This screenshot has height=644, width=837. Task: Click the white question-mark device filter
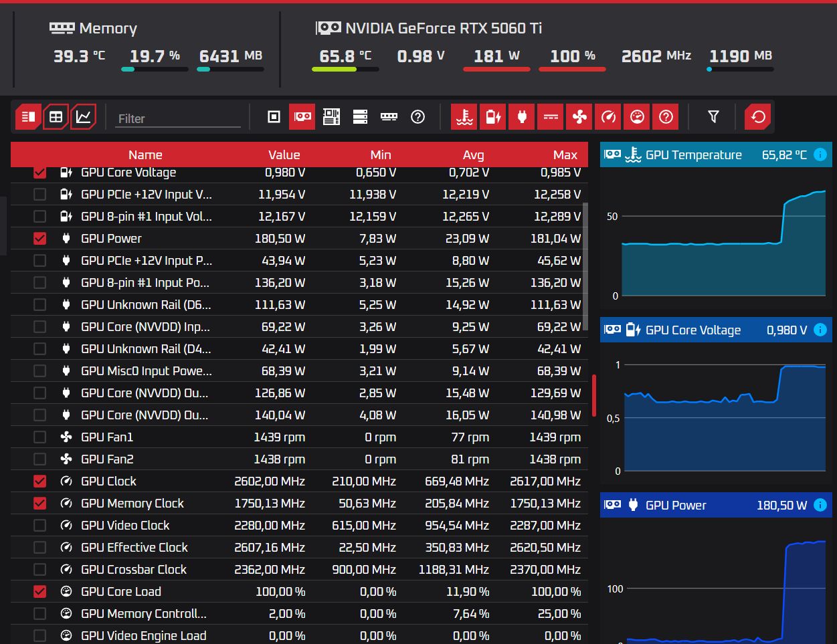coord(417,117)
